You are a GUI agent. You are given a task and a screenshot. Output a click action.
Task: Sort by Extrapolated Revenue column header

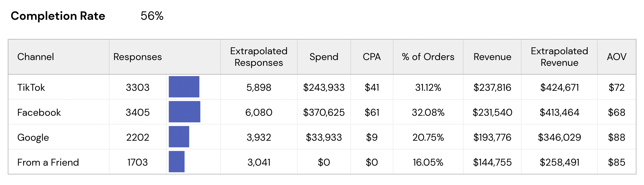click(x=559, y=57)
